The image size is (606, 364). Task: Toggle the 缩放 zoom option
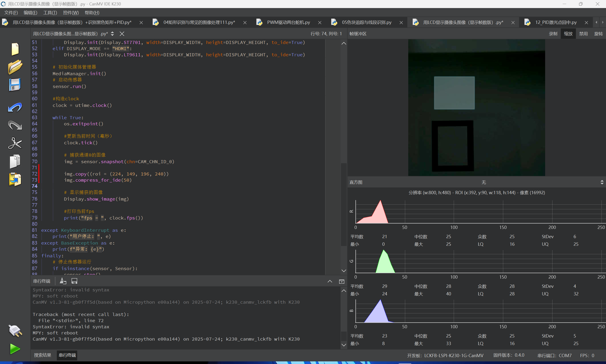568,34
